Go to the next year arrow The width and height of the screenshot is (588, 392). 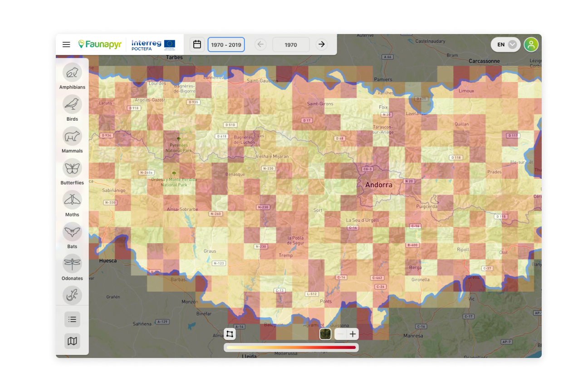pyautogui.click(x=322, y=44)
